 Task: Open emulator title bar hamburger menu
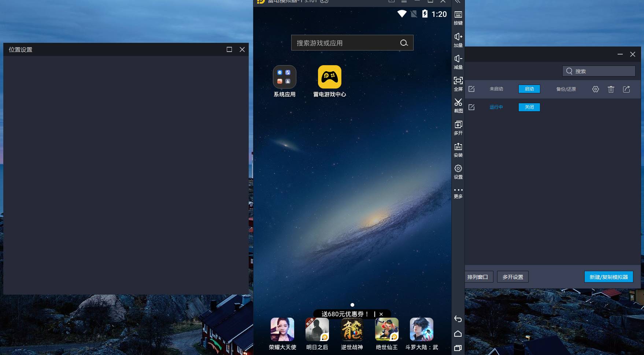pos(404,1)
